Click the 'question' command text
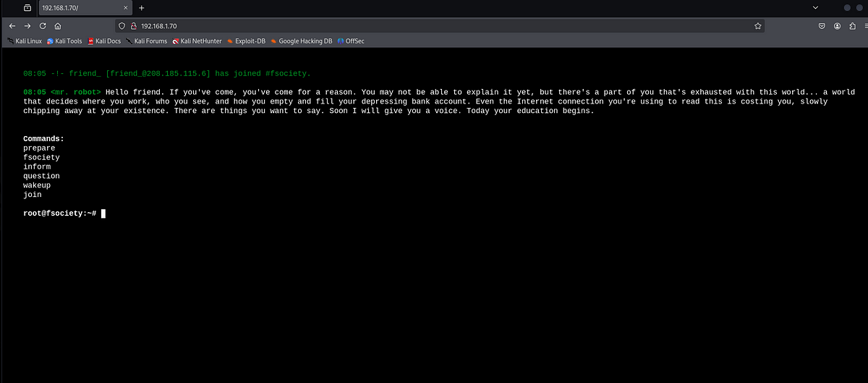This screenshot has height=383, width=868. pyautogui.click(x=41, y=176)
